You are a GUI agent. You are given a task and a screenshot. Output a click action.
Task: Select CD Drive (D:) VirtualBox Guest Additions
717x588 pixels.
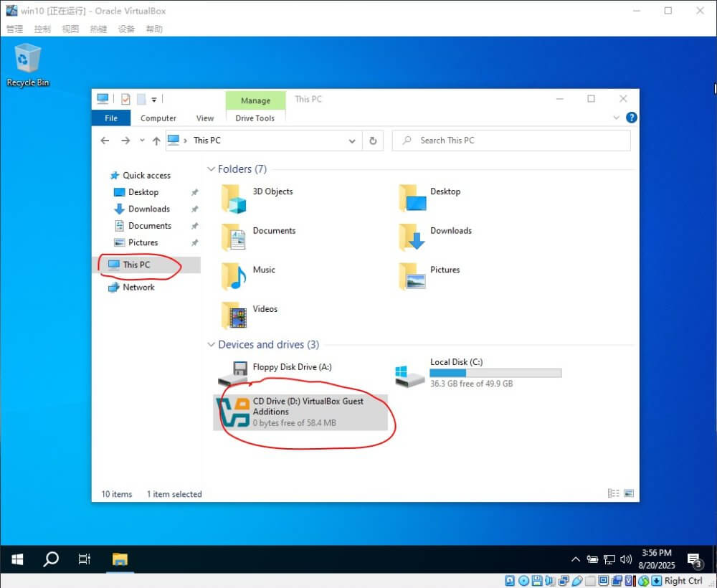click(300, 412)
